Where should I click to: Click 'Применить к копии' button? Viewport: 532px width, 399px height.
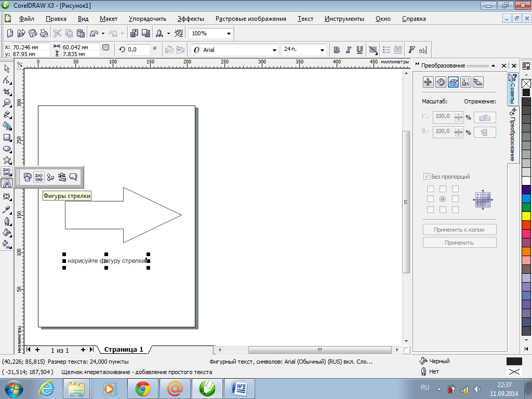click(x=459, y=230)
